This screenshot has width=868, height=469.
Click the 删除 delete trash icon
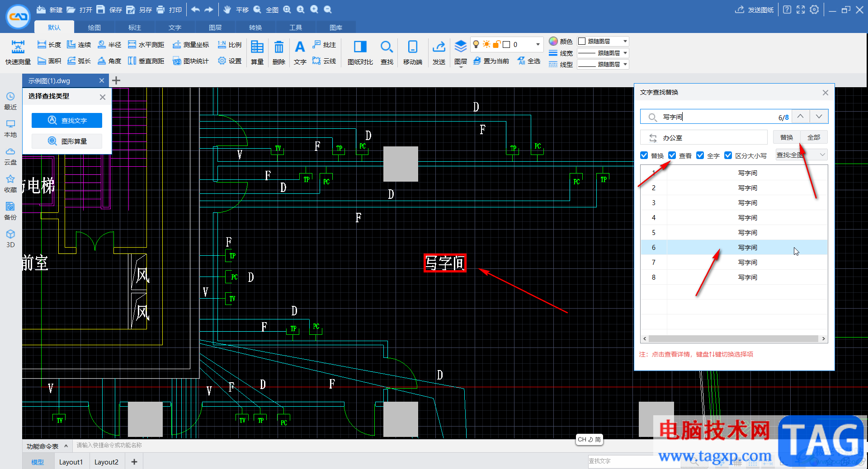coord(279,52)
